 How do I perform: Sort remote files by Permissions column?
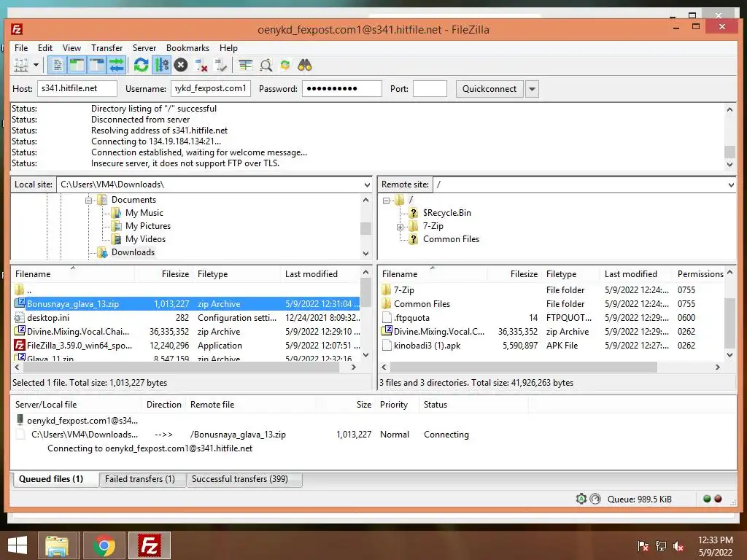[700, 274]
